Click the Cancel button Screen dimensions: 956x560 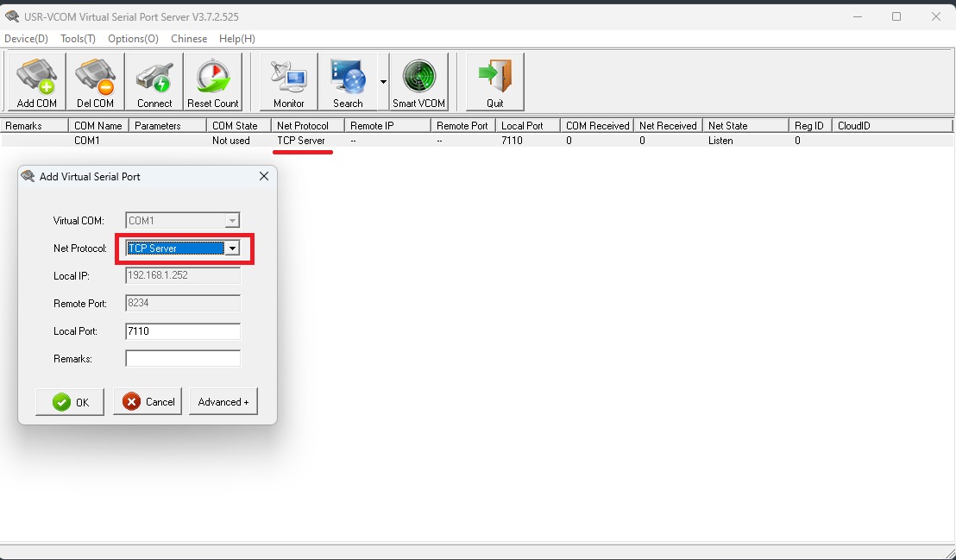pos(148,402)
